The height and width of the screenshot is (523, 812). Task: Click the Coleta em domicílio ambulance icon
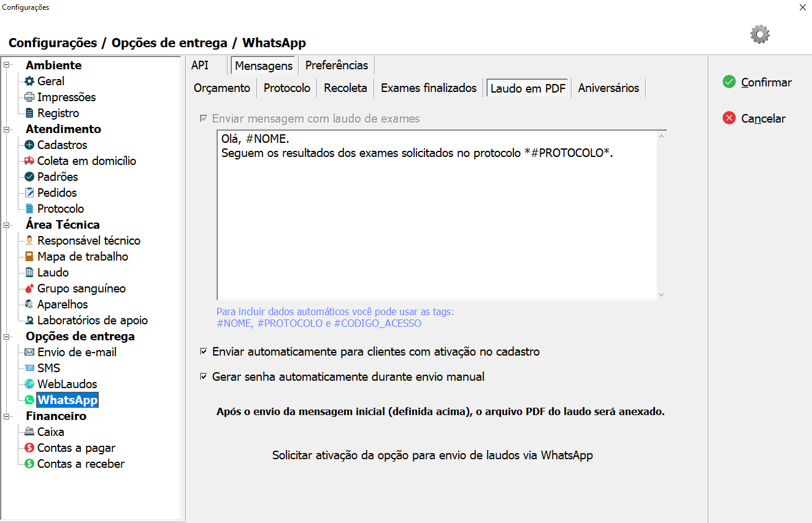click(29, 161)
